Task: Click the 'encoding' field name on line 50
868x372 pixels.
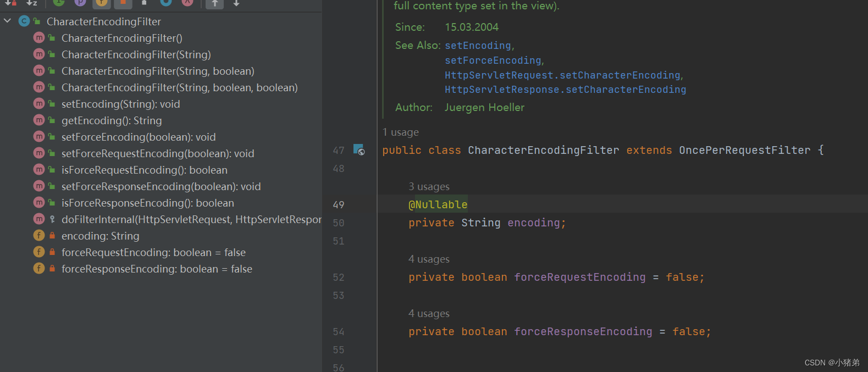Action: 534,223
